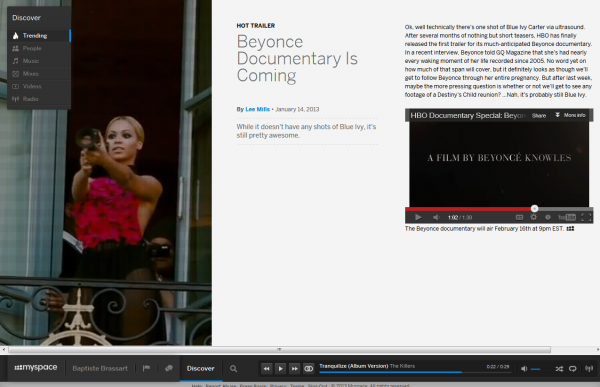The height and width of the screenshot is (387, 600).
Task: Seek the Tranquilize track progress bar
Action: click(415, 372)
